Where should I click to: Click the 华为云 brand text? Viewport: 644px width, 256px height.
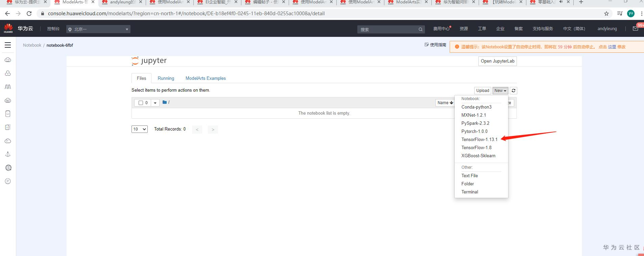25,28
